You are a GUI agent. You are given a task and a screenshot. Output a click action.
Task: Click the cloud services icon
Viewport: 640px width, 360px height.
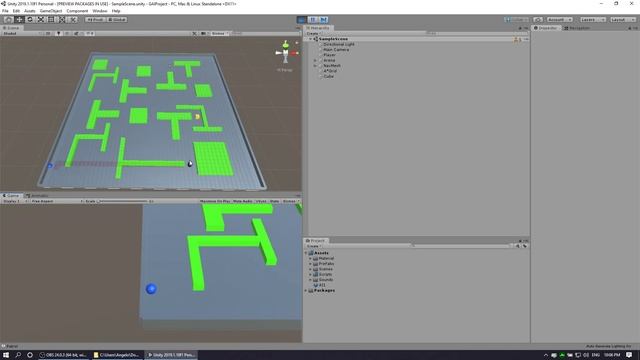[538, 20]
